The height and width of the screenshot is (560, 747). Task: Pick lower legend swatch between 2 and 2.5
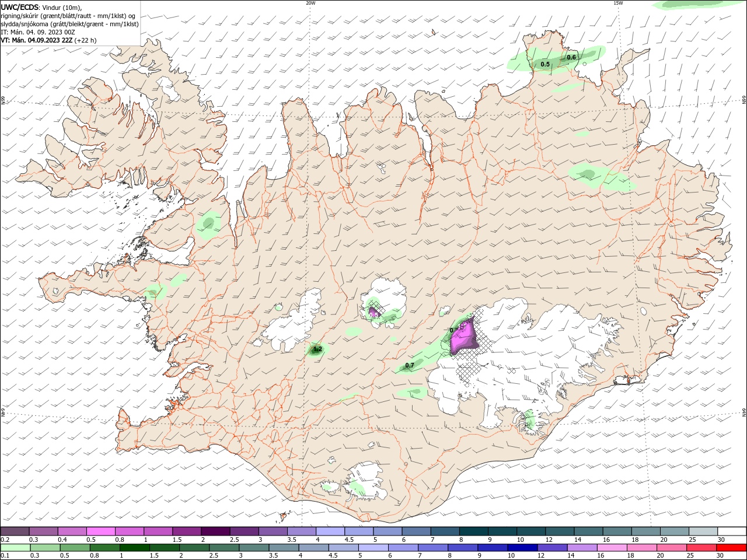tap(194, 548)
